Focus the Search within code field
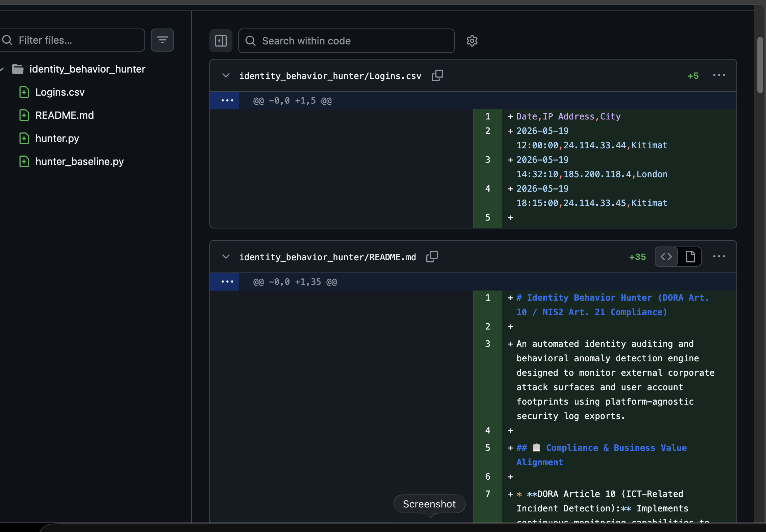The image size is (766, 532). pos(346,41)
